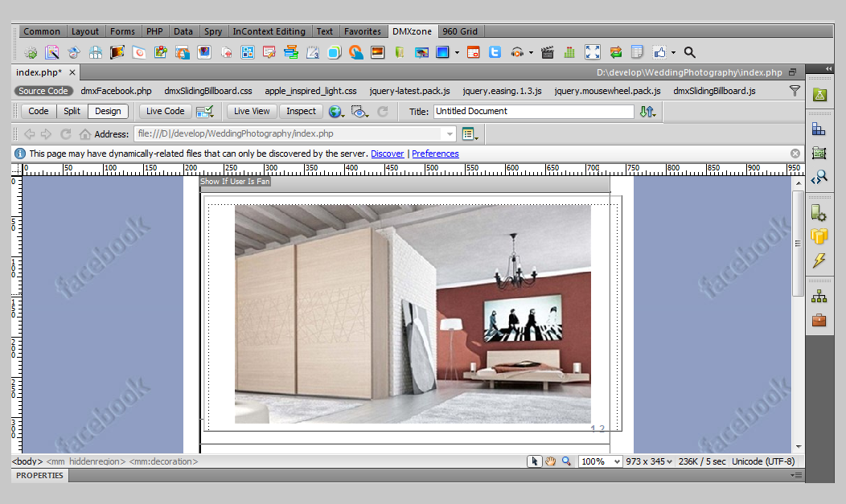Go back using the left arrow icon
This screenshot has height=504, width=846.
[30, 133]
